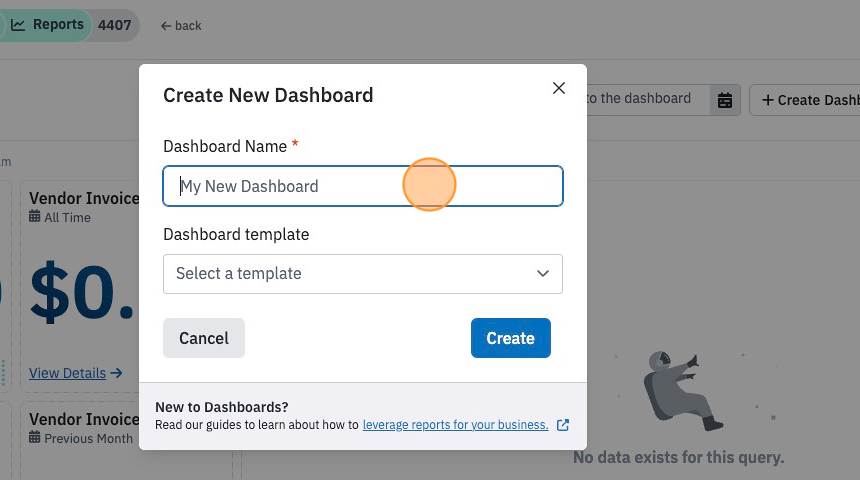Expand the dashboard template chevron arrow

point(543,273)
